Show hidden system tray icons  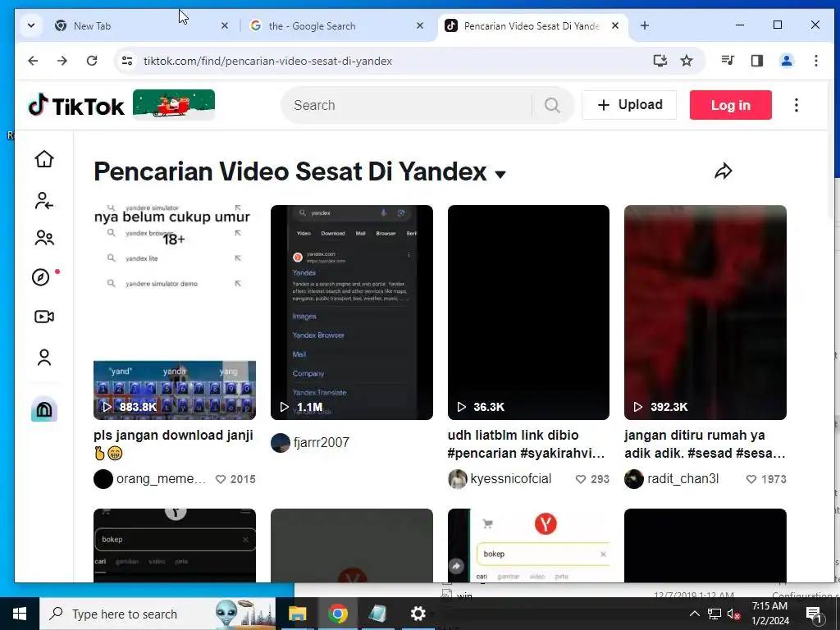[694, 614]
